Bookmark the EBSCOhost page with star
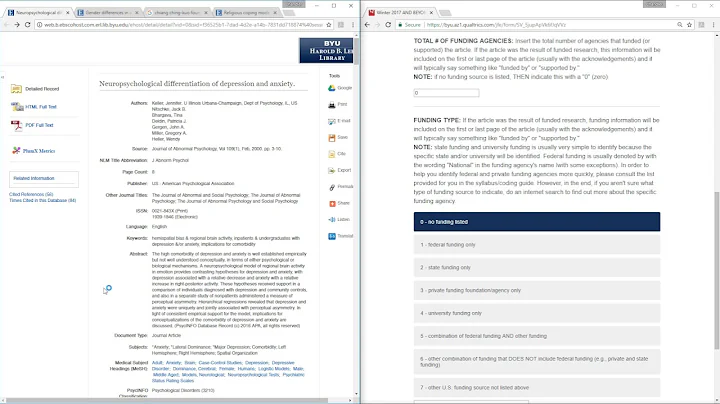The width and height of the screenshot is (720, 404). (329, 25)
